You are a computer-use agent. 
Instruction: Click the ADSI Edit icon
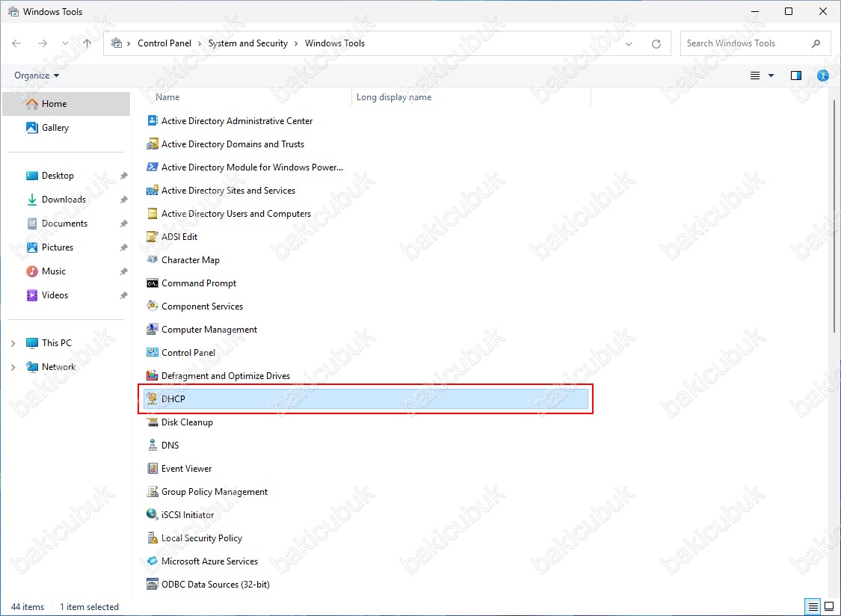click(x=153, y=237)
